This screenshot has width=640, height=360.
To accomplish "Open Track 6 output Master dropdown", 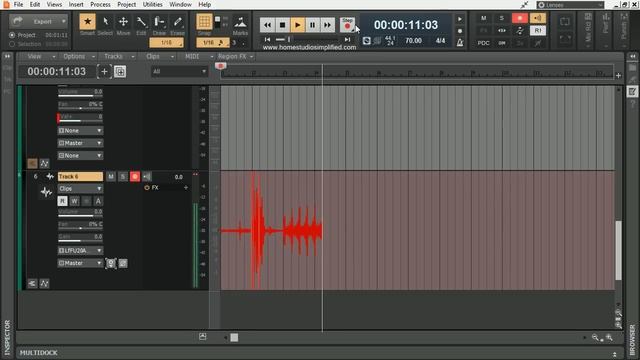I will click(x=80, y=263).
